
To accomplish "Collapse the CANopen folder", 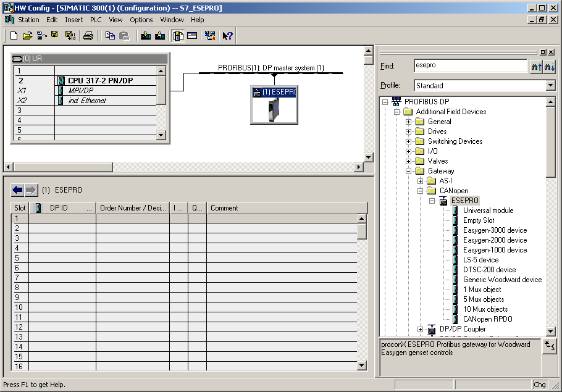I will [420, 191].
